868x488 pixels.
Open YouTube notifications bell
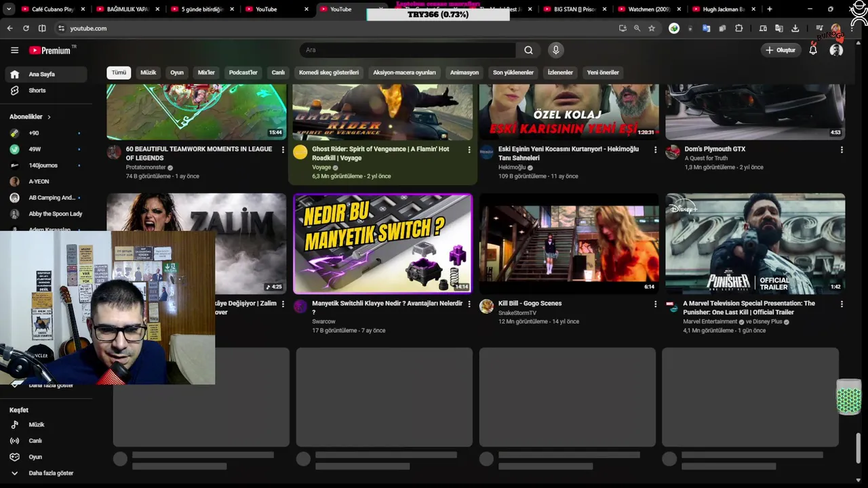click(x=813, y=50)
